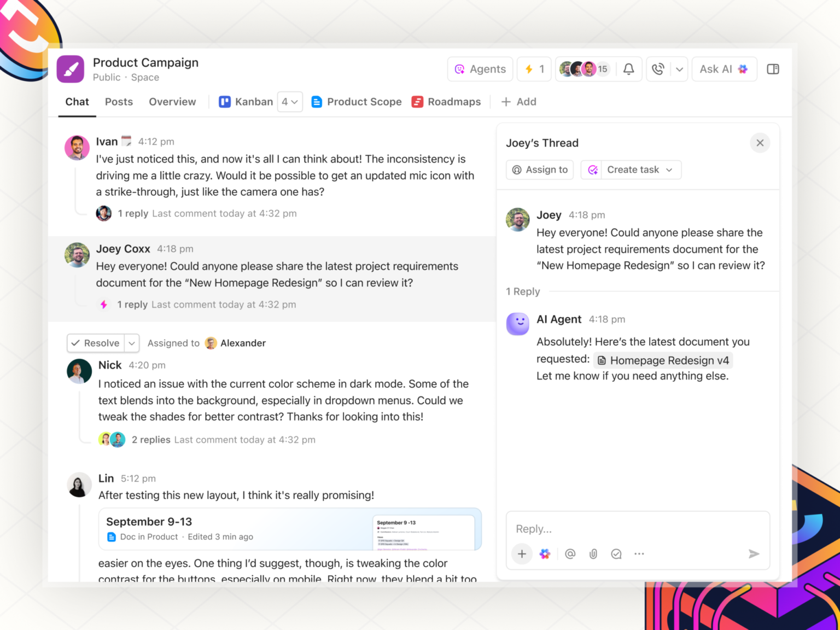
Task: Click the AI sparkle icon in reply bar
Action: (545, 553)
